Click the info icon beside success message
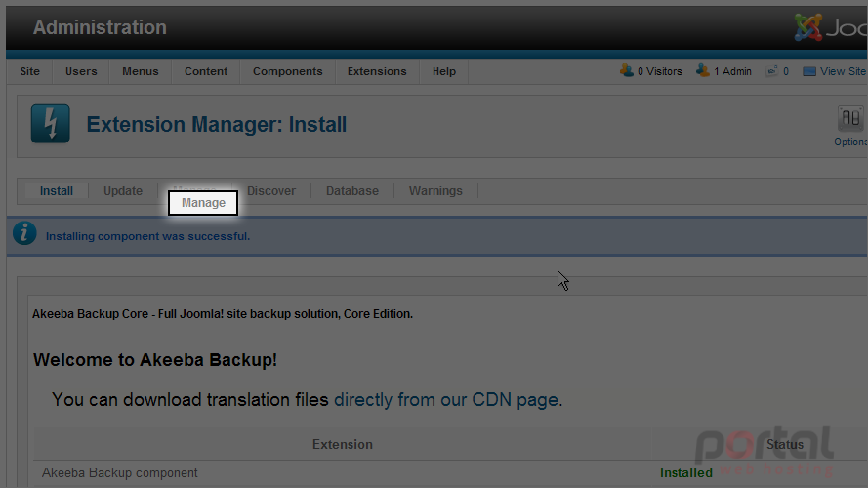This screenshot has height=488, width=868. 24,233
